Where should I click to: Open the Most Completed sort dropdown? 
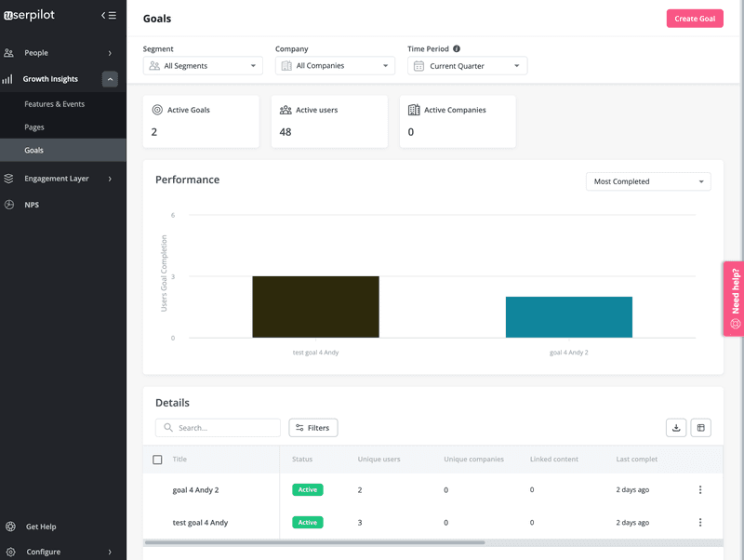[647, 180]
